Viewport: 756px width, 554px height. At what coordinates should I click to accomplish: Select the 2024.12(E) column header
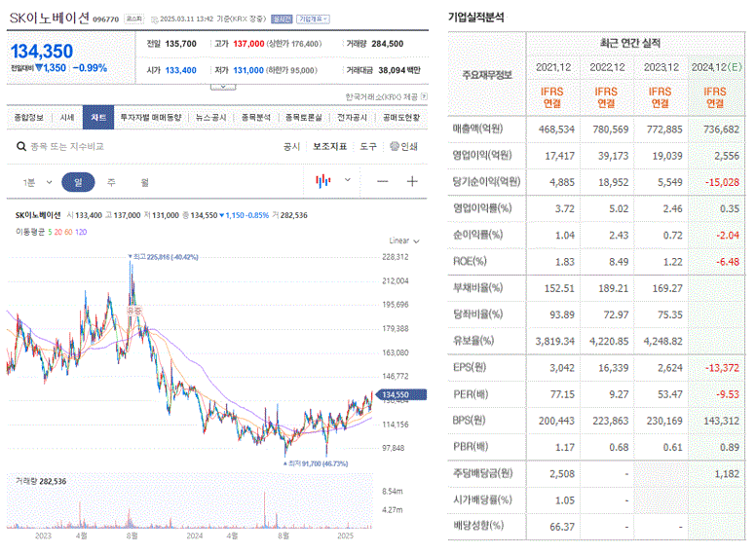tap(716, 67)
